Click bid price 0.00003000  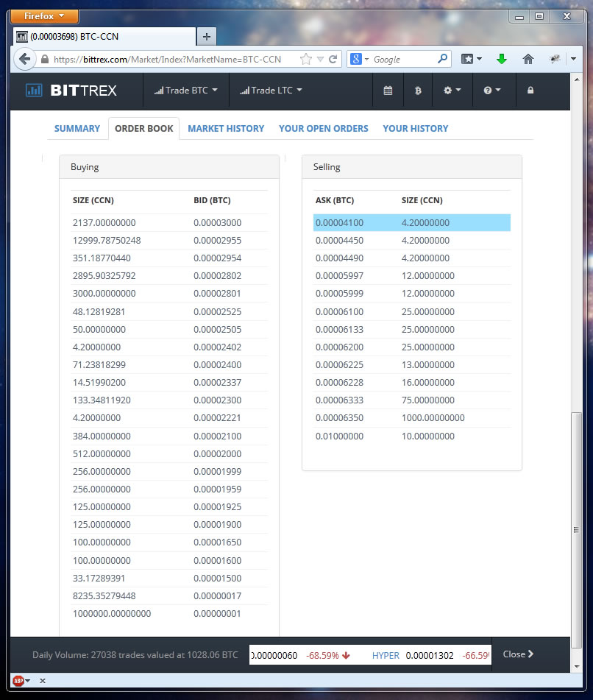(x=217, y=223)
